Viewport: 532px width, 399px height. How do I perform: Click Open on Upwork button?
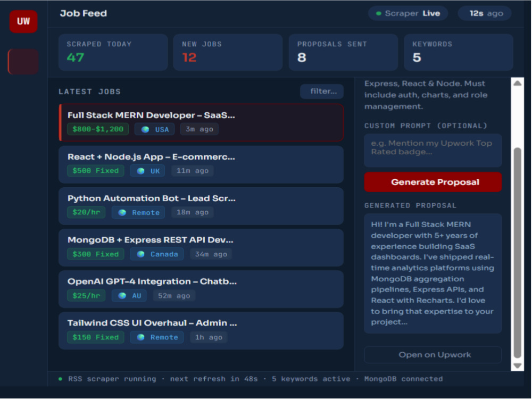[x=433, y=355]
